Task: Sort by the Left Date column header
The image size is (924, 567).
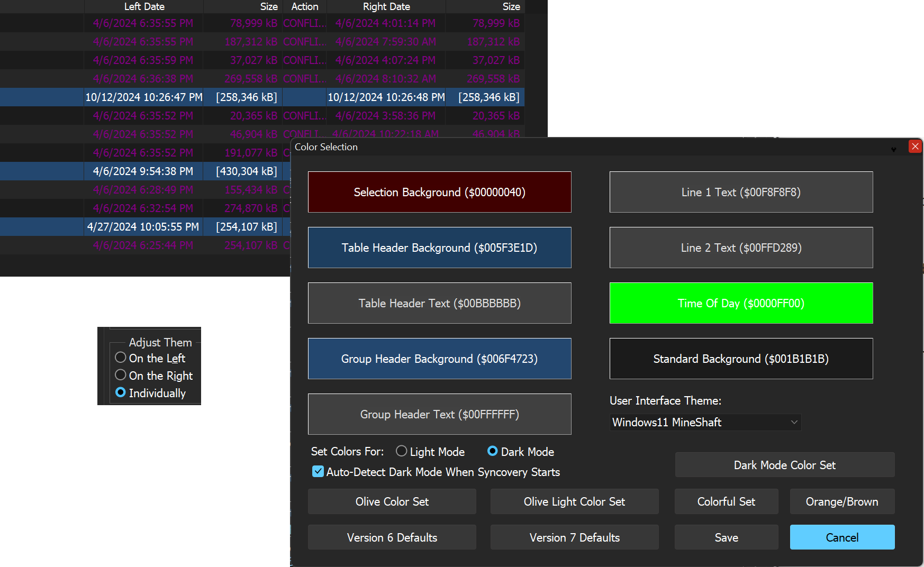Action: (144, 6)
